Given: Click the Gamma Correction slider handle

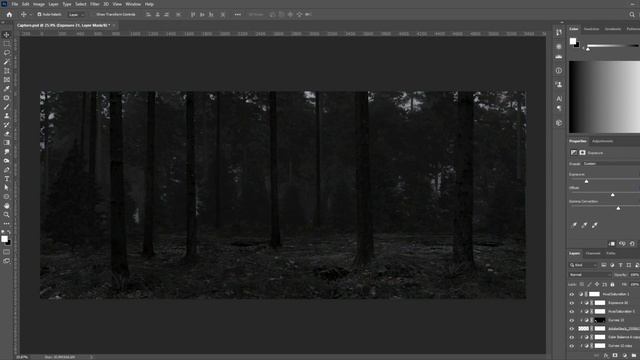Looking at the screenshot, I should (x=618, y=208).
